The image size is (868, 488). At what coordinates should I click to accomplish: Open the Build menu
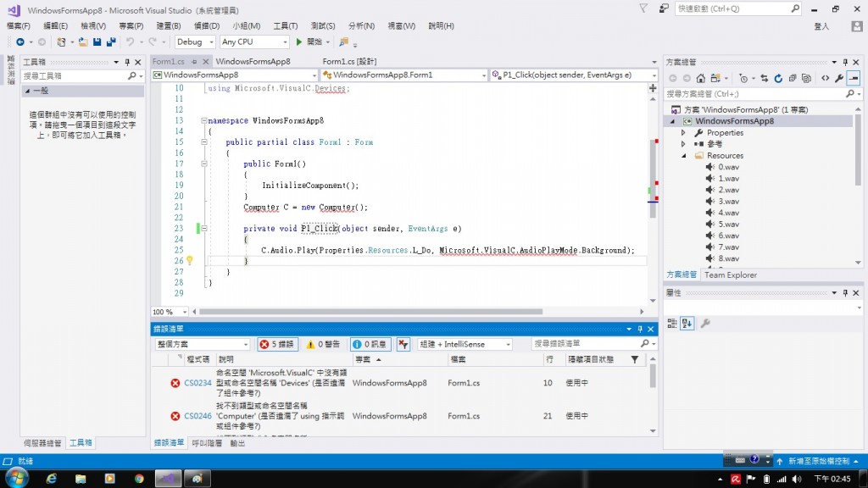169,26
